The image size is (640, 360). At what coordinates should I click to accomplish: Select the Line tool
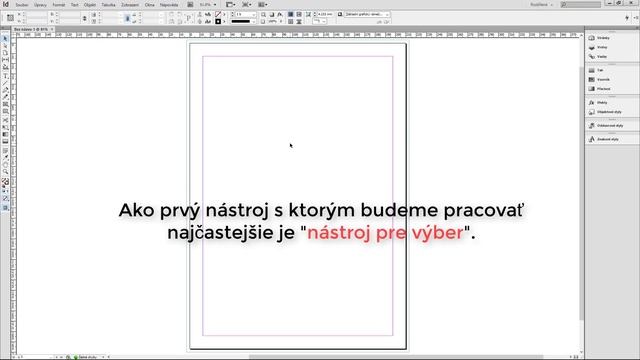point(5,83)
